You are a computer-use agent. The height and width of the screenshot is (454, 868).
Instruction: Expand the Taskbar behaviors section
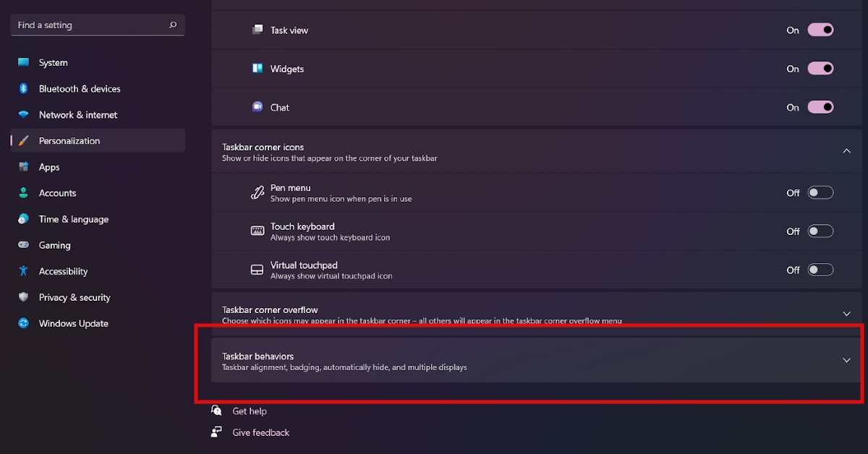pos(846,359)
